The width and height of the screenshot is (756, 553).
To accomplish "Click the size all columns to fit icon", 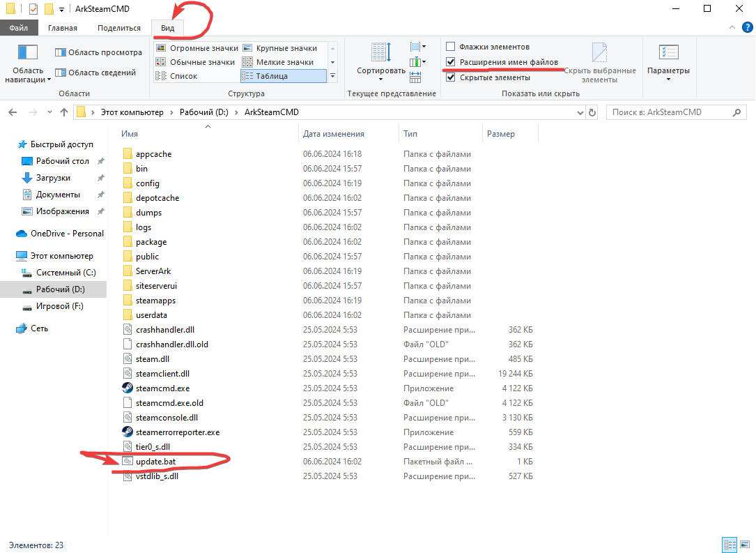I will pos(415,77).
